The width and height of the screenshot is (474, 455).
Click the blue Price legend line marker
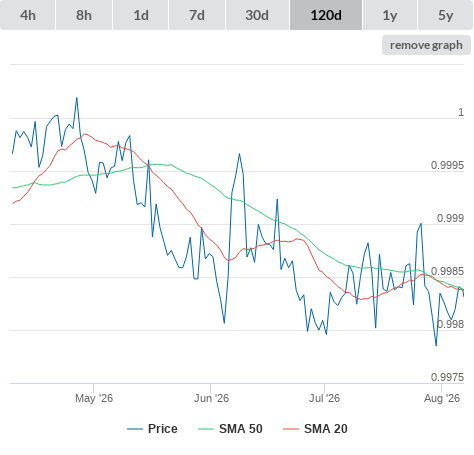point(135,429)
